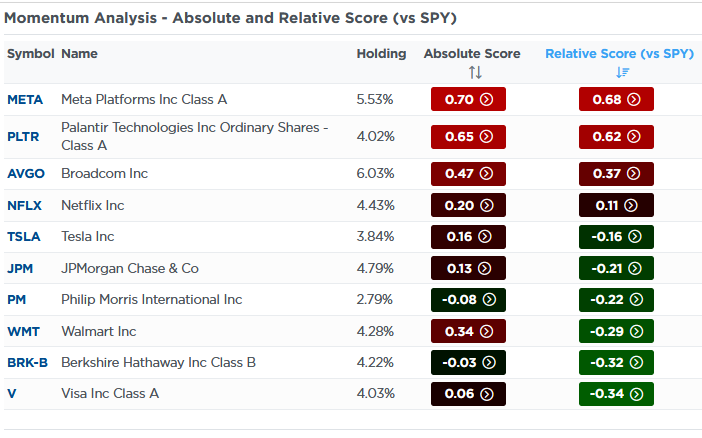
Task: Click sort arrows under Absolute Score
Action: click(475, 72)
